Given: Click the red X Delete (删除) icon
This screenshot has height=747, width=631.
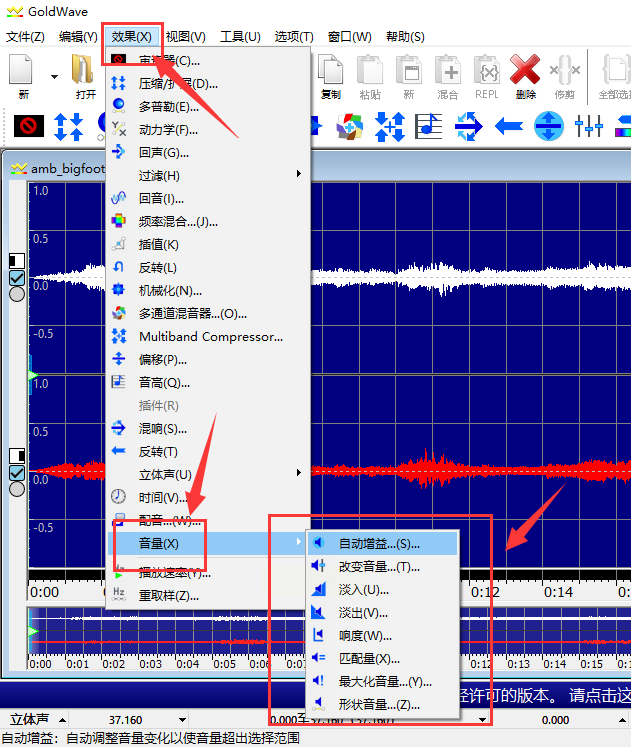Looking at the screenshot, I should (x=525, y=70).
